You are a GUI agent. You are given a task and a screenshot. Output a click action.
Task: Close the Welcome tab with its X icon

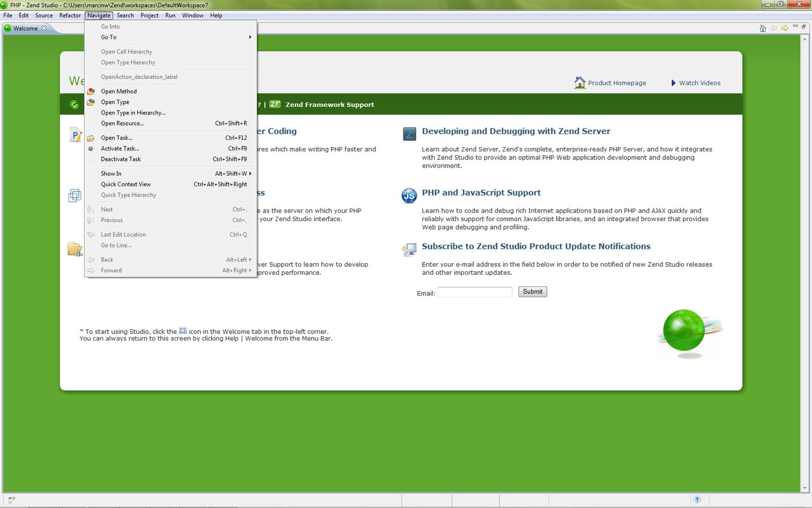tap(44, 28)
